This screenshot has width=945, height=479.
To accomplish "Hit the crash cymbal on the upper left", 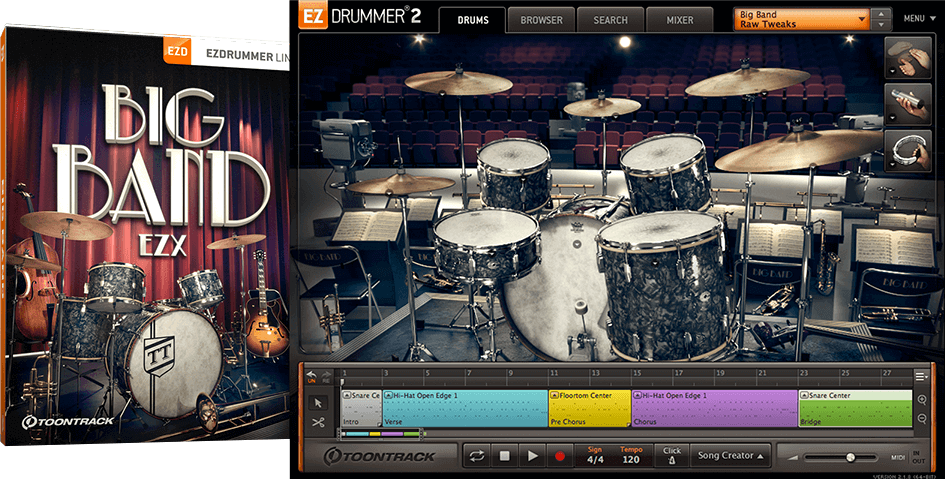I will tap(459, 81).
